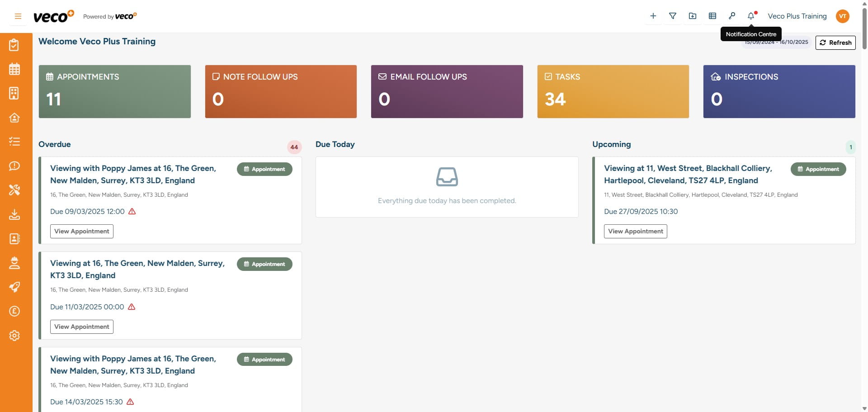Click the folder download icon in header
Screen dimensions: 868x412
[x=692, y=16]
